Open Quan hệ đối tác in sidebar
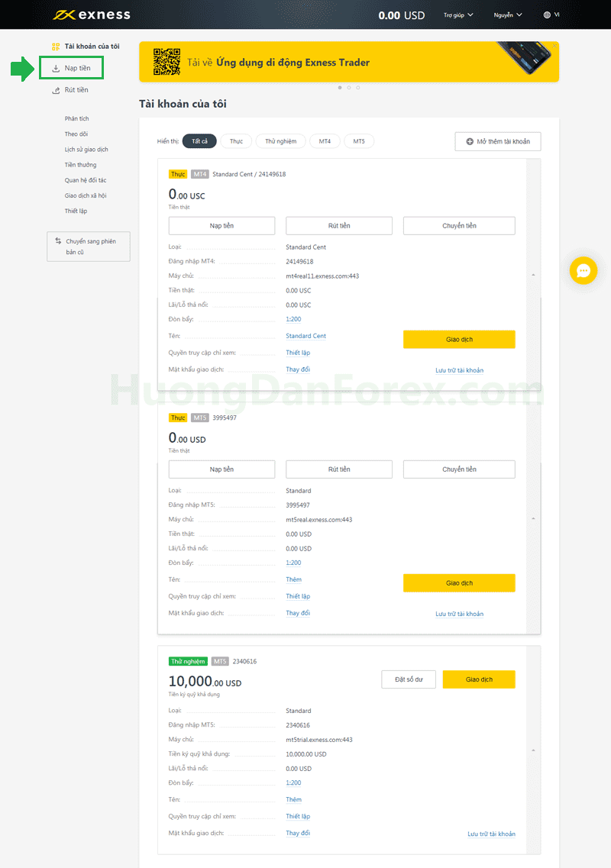Viewport: 611px width, 868px height. pos(86,180)
